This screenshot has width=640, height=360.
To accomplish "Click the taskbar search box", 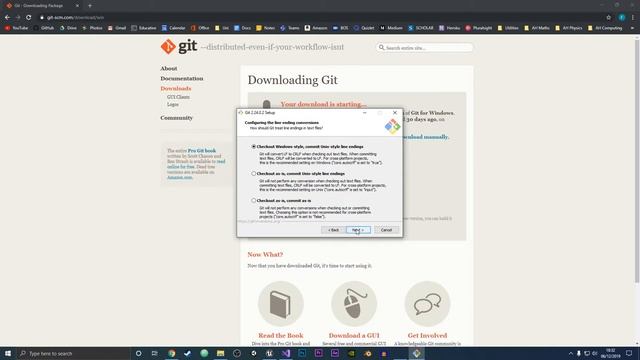I will point(73,353).
